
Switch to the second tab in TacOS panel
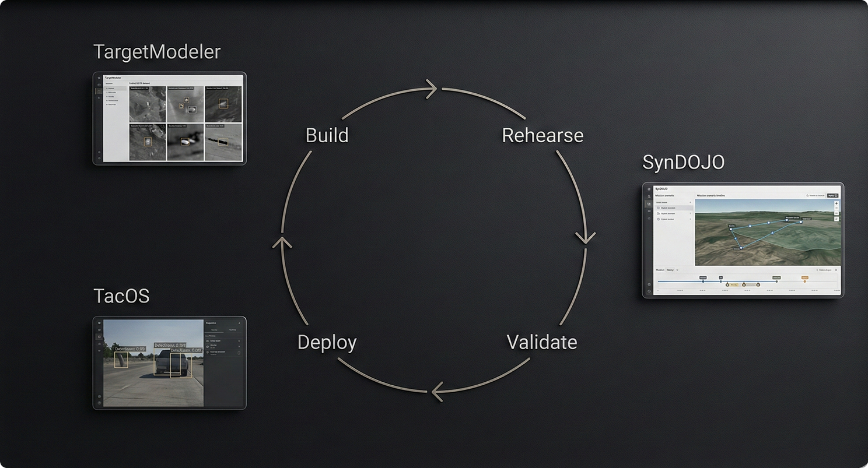(232, 329)
